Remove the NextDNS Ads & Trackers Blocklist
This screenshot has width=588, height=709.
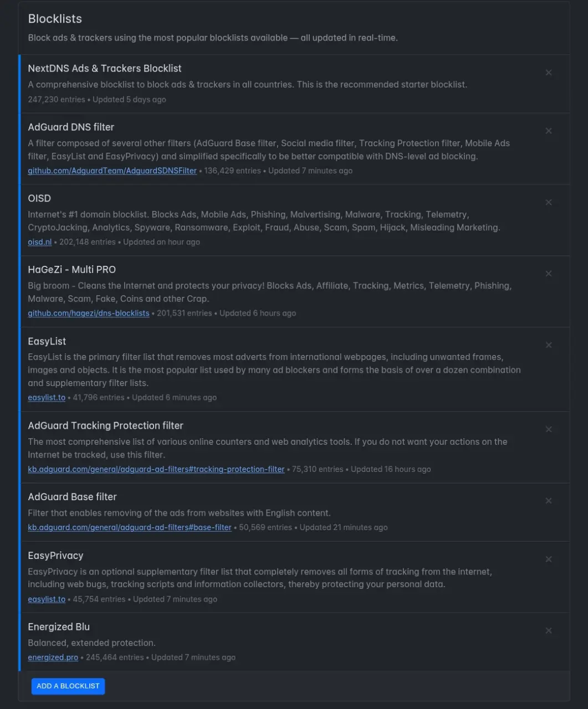549,73
